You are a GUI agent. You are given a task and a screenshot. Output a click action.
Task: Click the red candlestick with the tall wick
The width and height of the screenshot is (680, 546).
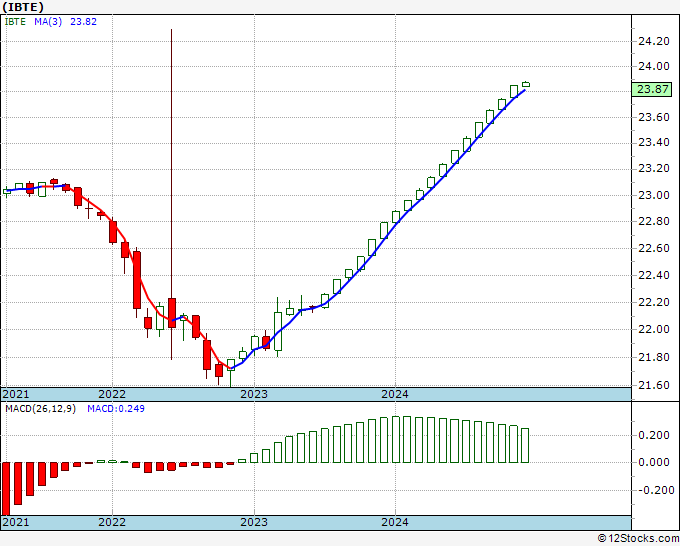[x=172, y=313]
